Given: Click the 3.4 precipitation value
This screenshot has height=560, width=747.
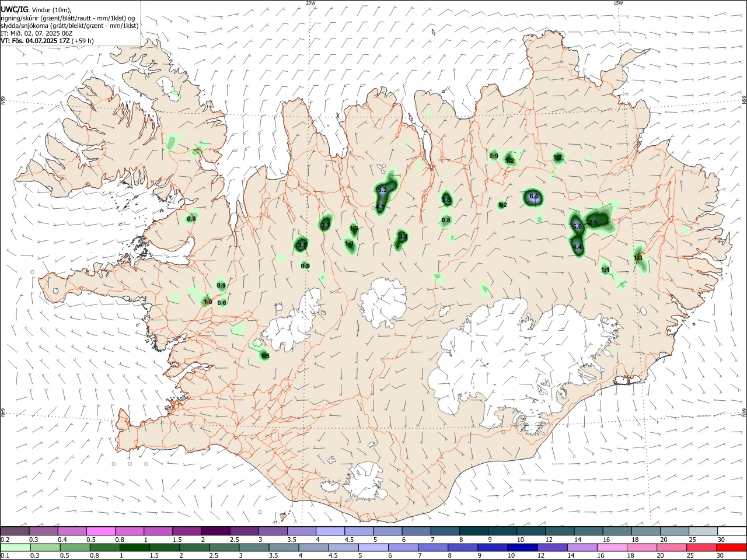Looking at the screenshot, I should coord(403,236).
